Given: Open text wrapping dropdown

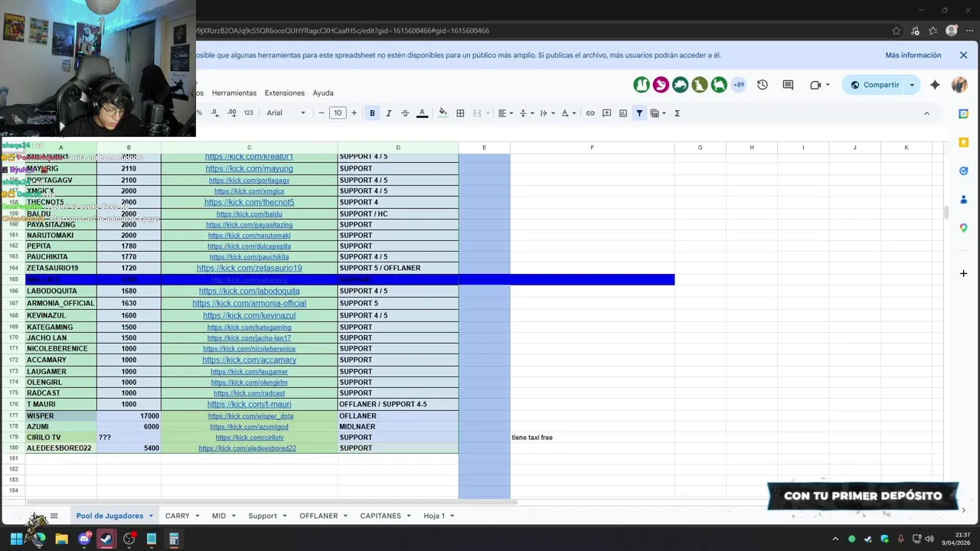Looking at the screenshot, I should [547, 113].
